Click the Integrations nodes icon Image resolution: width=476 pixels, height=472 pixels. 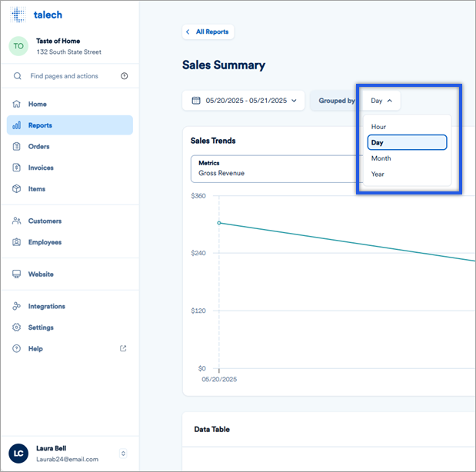16,306
